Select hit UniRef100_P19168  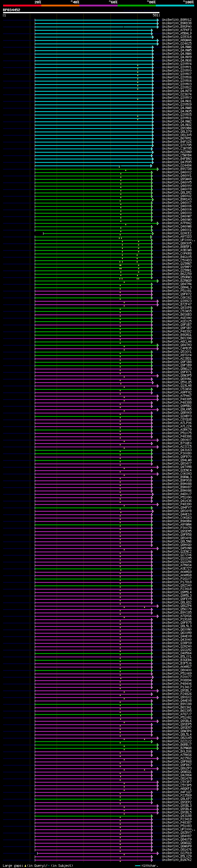pos(177,619)
